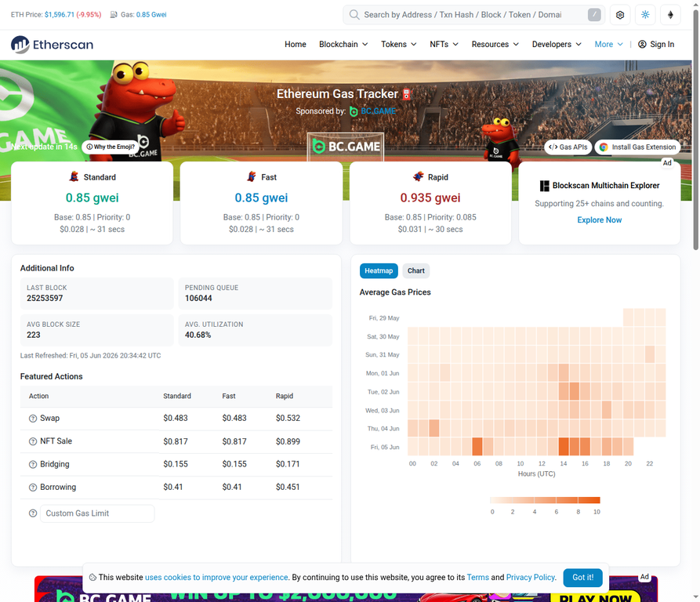The width and height of the screenshot is (700, 602).
Task: Click the Standard gas mascot icon
Action: (74, 176)
